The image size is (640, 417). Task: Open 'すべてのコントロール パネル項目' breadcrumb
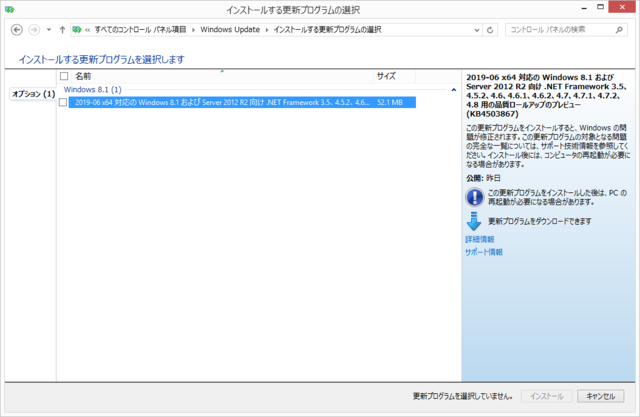click(x=140, y=30)
